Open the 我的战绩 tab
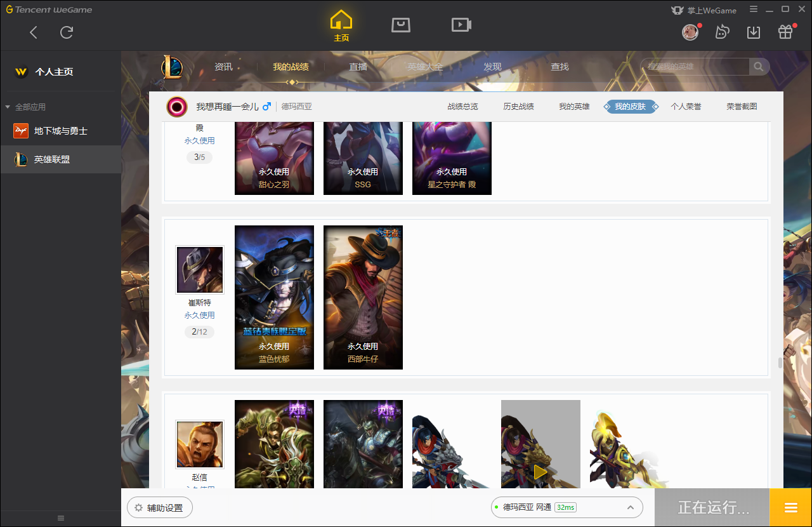The image size is (812, 527). (291, 67)
